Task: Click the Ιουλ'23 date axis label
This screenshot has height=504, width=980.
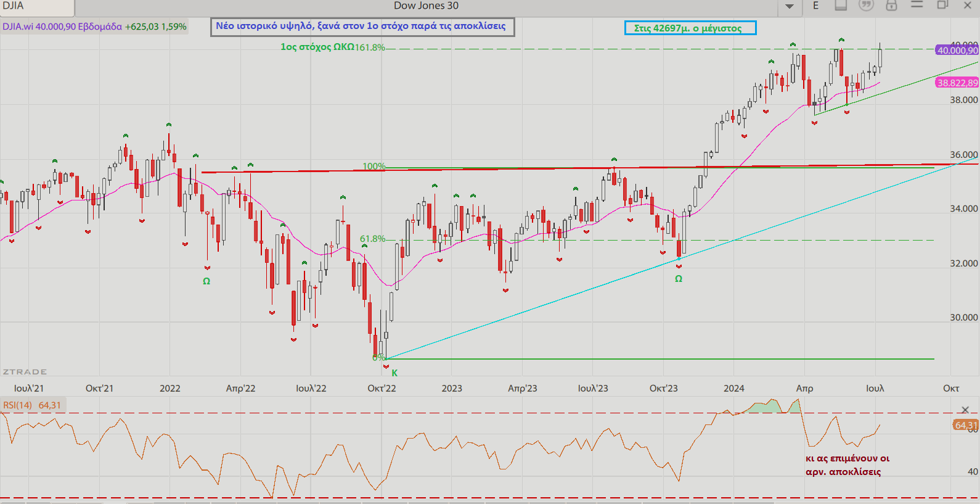Action: click(x=593, y=388)
